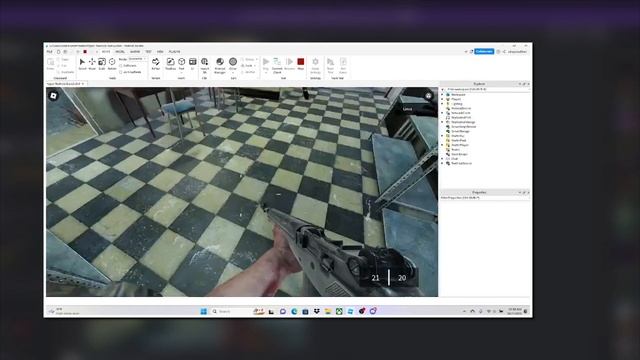Expand the TextChatService node

tap(442, 163)
